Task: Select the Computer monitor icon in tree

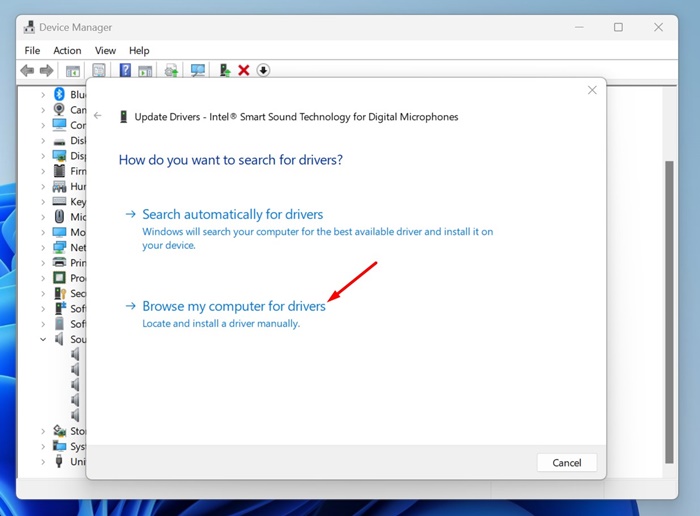Action: coord(59,125)
